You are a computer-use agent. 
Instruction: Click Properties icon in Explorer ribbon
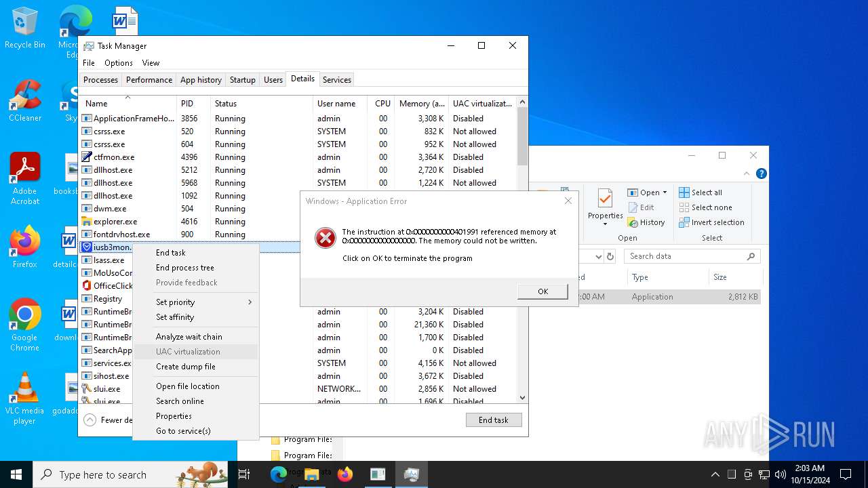605,207
